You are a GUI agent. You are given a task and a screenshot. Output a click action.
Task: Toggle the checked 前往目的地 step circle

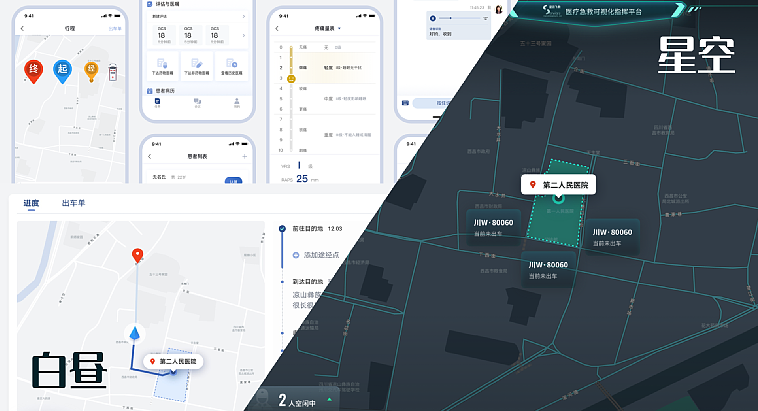coord(282,229)
